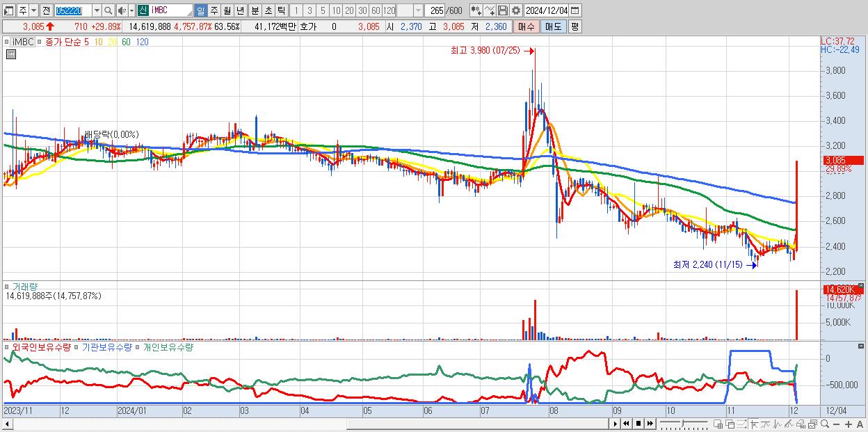This screenshot has height=432, width=868.
Task: Open the data grid icon below iMBC label
Action: click(10, 54)
